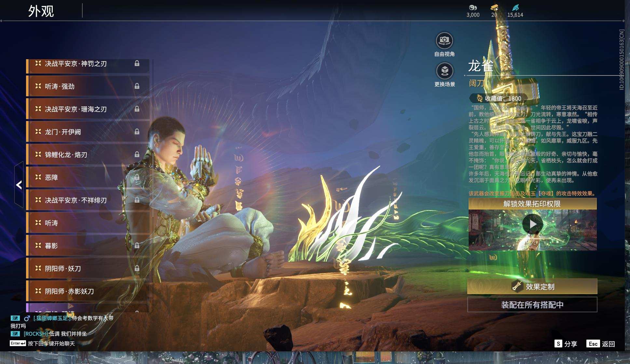Click player name [.猛甜蟑螂玉足.] in chat

tap(52, 318)
